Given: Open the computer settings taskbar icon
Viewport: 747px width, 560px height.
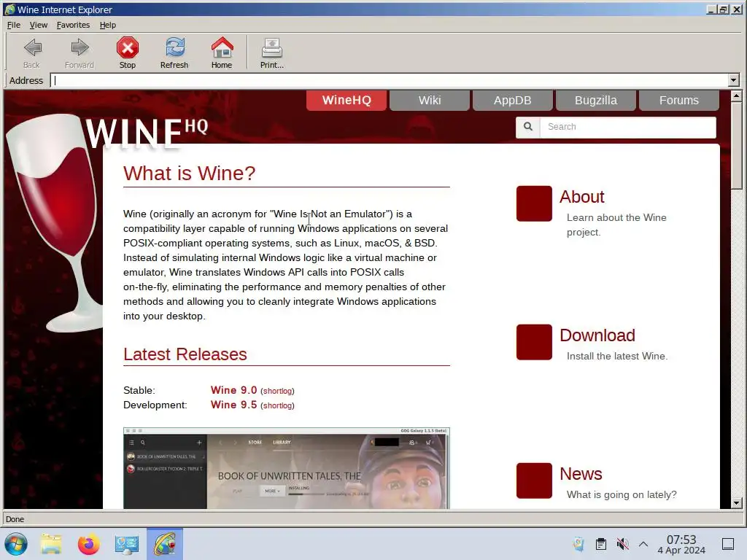Looking at the screenshot, I should 127,544.
